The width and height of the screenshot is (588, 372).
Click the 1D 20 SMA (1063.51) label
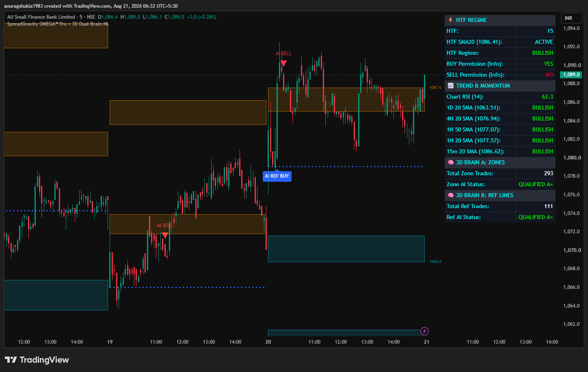[x=473, y=108]
